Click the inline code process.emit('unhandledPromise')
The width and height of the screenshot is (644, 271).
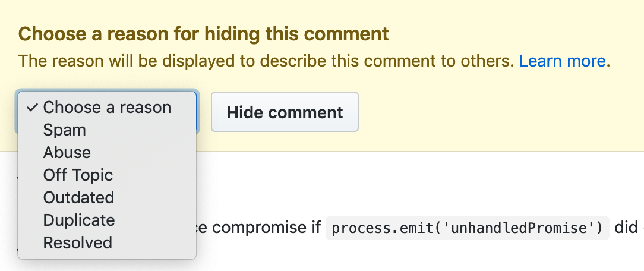pos(468,228)
